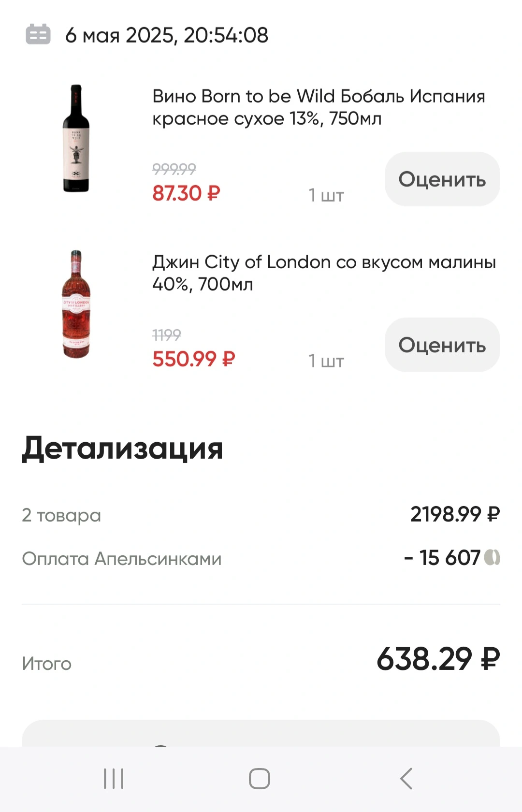Viewport: 522px width, 812px height.
Task: Tap the Android home button icon
Action: (260, 779)
